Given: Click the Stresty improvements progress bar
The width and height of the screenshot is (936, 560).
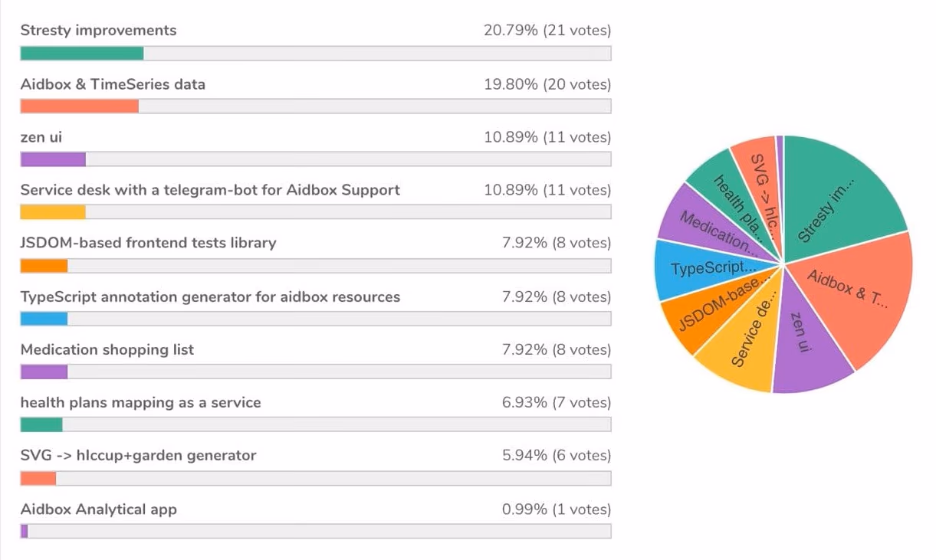Looking at the screenshot, I should pyautogui.click(x=315, y=53).
